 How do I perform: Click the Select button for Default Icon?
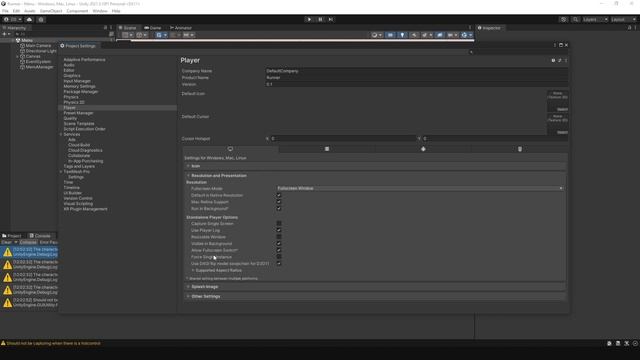(562, 109)
